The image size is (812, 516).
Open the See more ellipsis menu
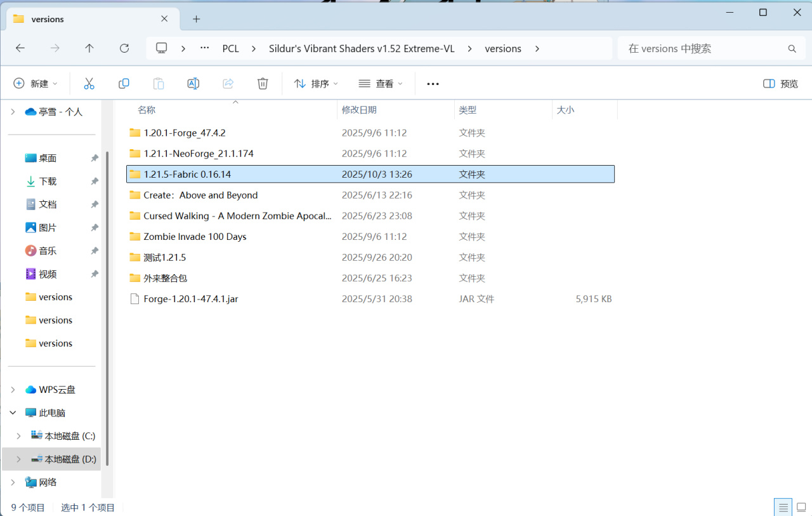433,84
